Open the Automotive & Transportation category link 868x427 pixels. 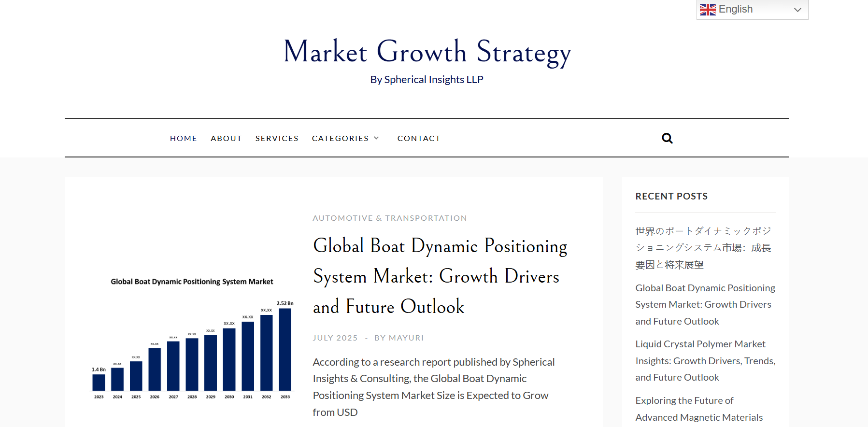[389, 218]
